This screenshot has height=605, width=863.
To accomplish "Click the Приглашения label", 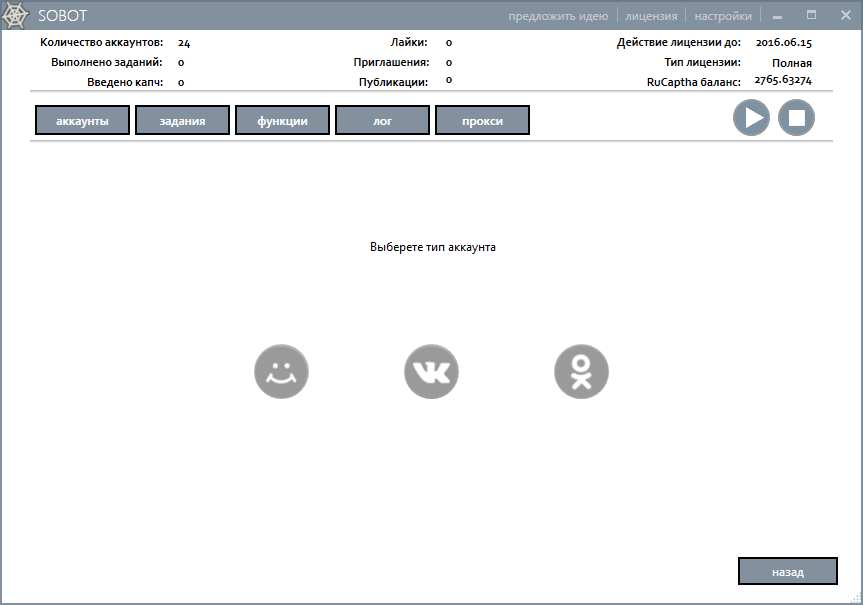I will [x=391, y=63].
